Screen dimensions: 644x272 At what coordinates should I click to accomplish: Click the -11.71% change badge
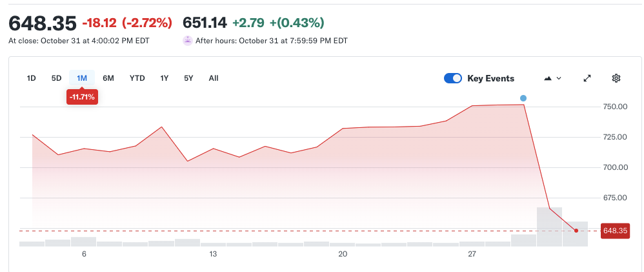point(82,97)
